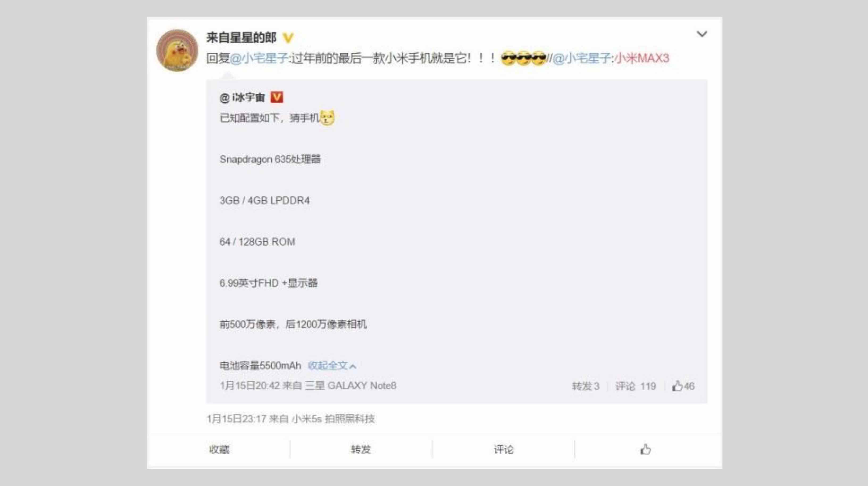Collapse the full text with 收起全文
868x486 pixels.
332,365
